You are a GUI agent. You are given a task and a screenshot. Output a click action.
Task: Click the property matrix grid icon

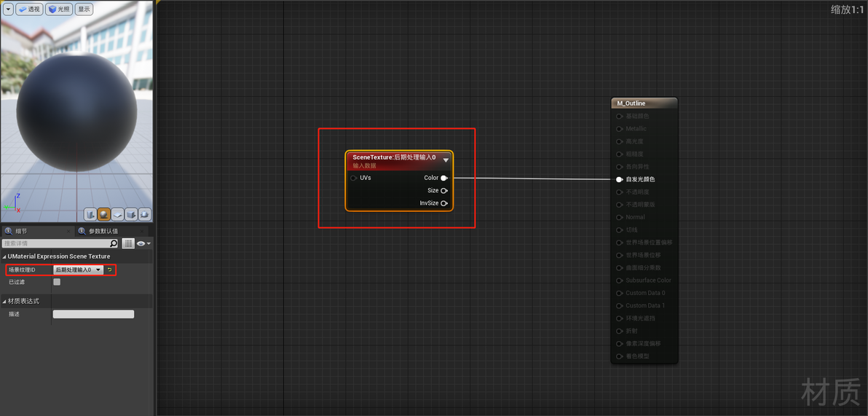pos(128,243)
